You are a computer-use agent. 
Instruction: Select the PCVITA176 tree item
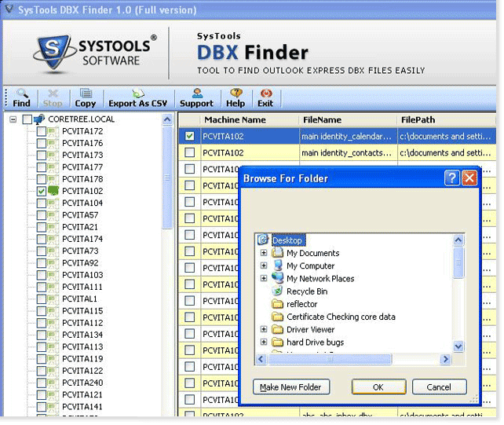(x=82, y=143)
